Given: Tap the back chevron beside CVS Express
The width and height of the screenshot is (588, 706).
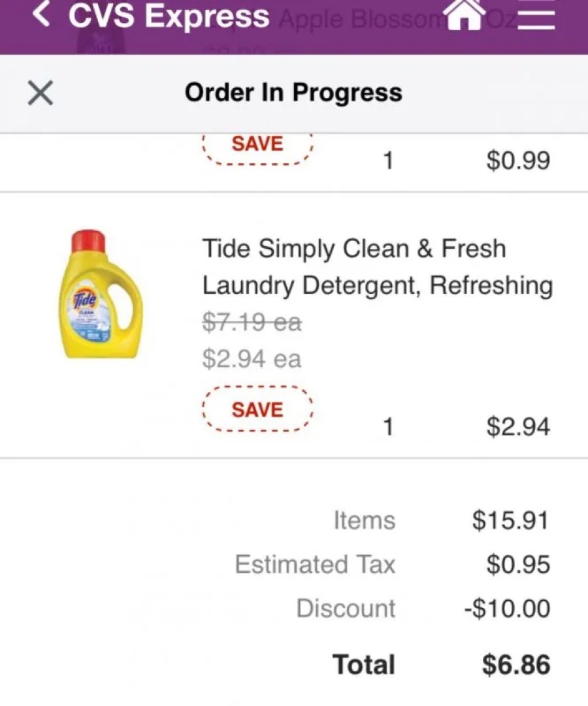Looking at the screenshot, I should pyautogui.click(x=42, y=16).
